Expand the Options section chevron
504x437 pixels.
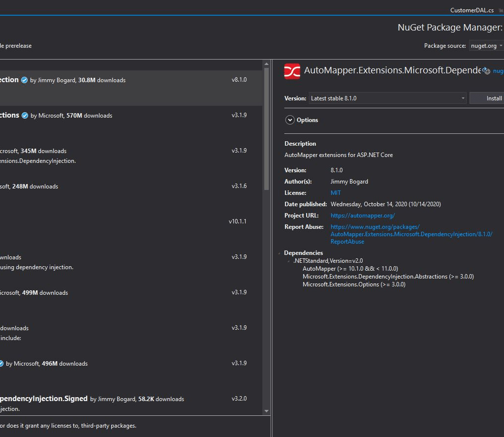(289, 120)
